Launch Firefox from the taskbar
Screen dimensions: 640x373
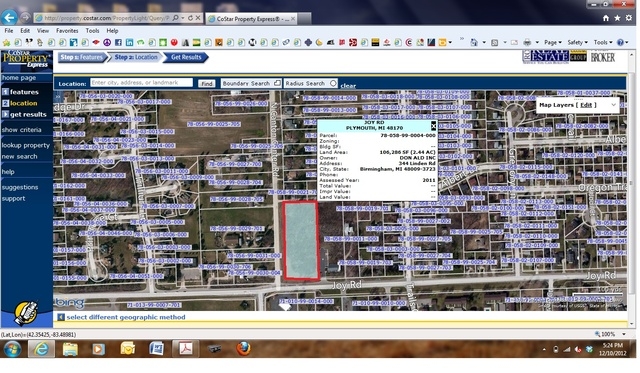tap(243, 349)
